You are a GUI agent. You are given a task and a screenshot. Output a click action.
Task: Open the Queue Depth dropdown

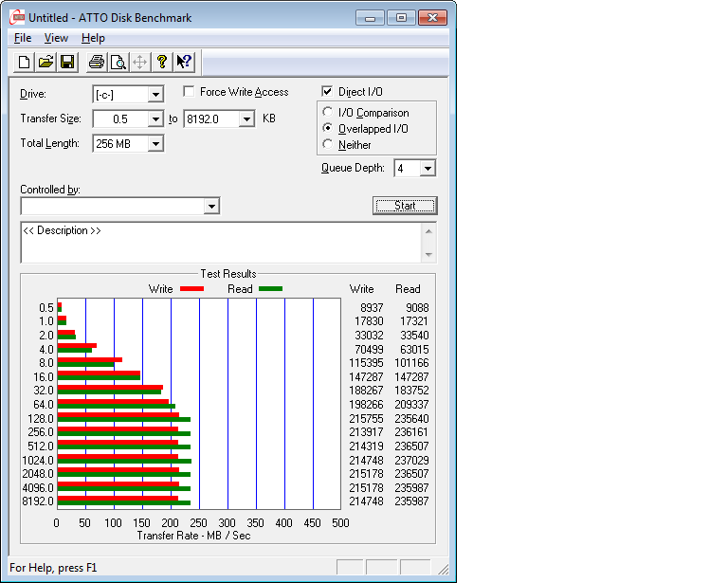tap(428, 168)
